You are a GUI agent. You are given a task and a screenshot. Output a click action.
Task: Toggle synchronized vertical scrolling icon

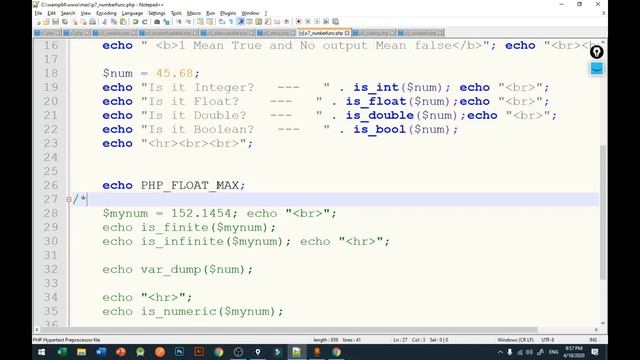[x=200, y=21]
